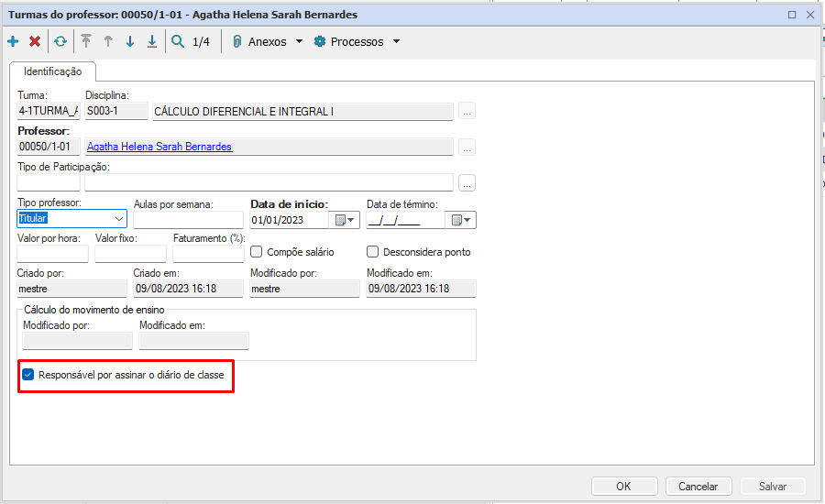The width and height of the screenshot is (825, 504).
Task: Click CÁLCULO DIFERENCIAL E INTEGRAL I text
Action: [x=244, y=112]
